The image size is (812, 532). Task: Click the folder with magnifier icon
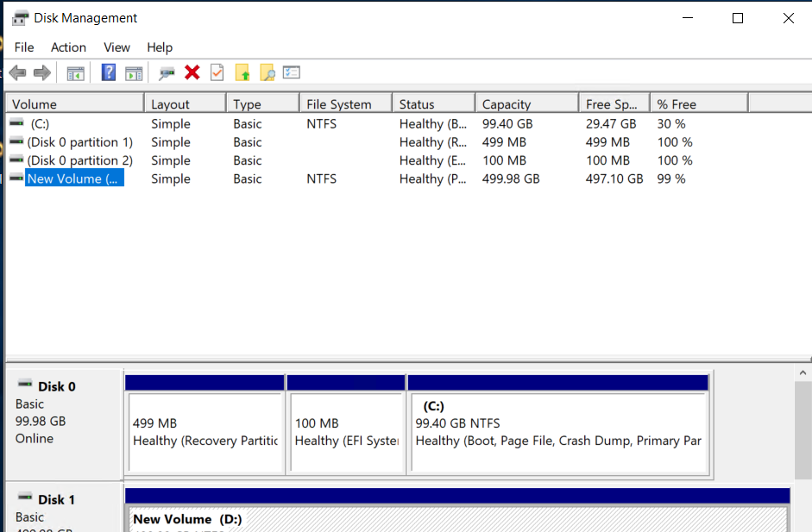click(x=268, y=73)
